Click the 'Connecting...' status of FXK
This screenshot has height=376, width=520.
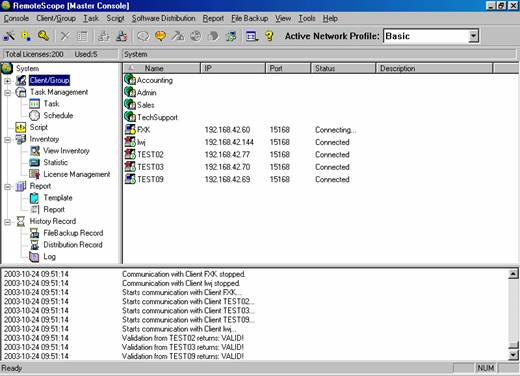click(335, 130)
